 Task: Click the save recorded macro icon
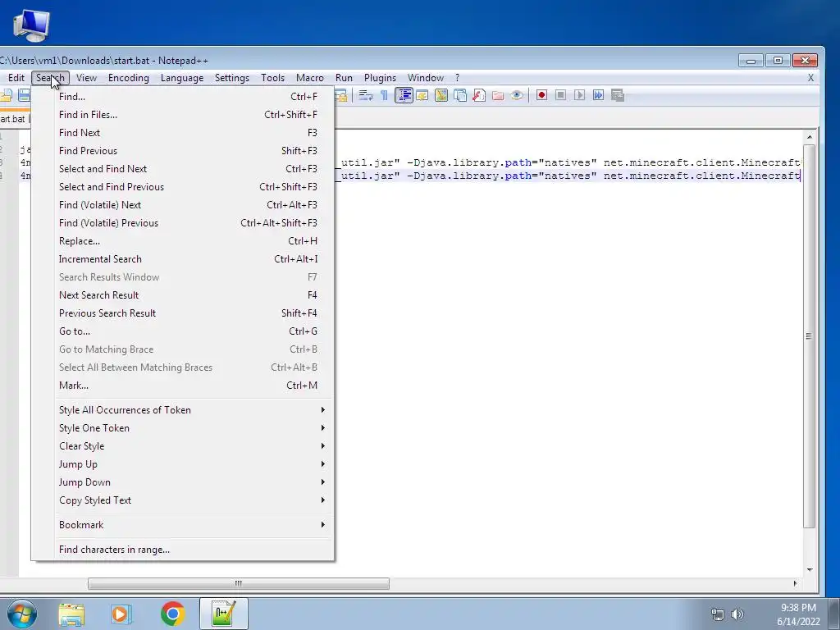click(617, 95)
